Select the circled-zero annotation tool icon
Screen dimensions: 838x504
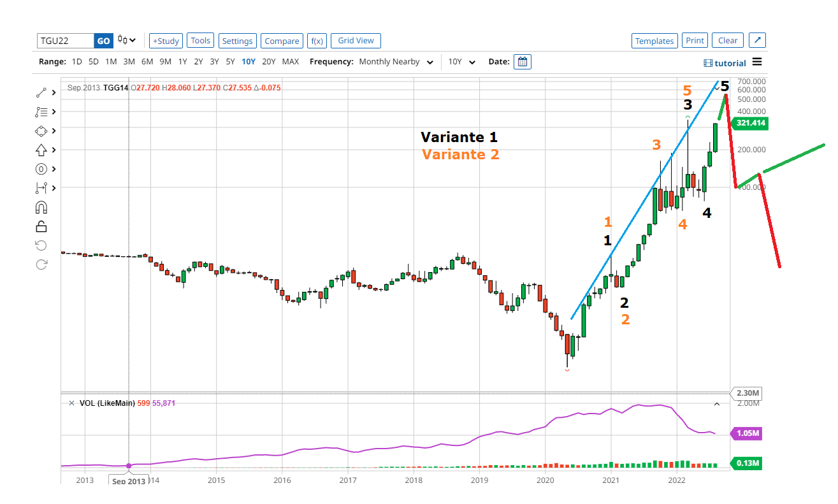[41, 169]
